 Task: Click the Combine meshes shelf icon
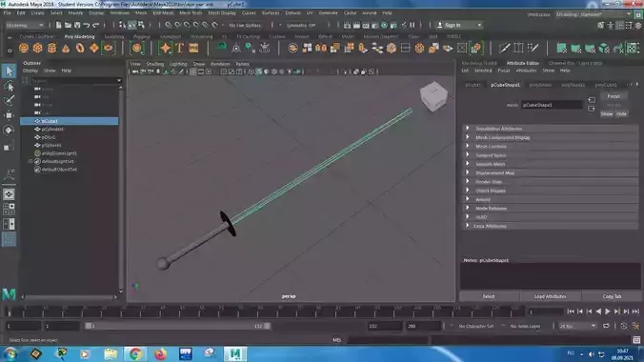point(292,48)
